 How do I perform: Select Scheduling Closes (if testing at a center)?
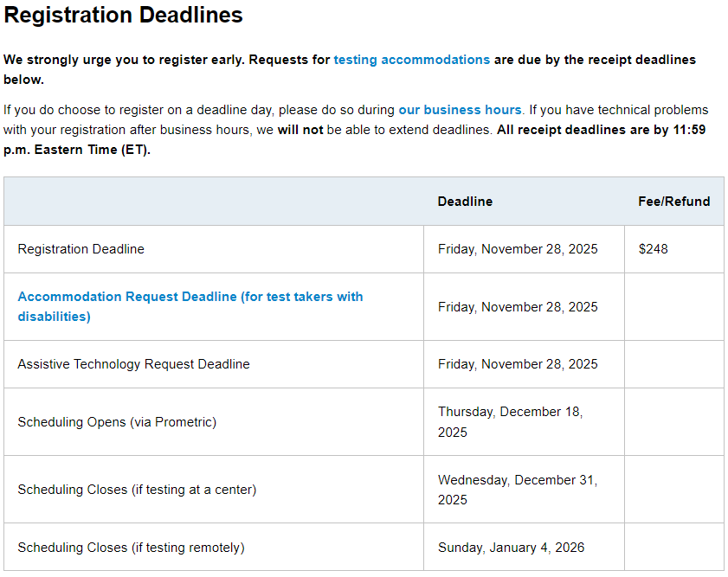pyautogui.click(x=137, y=490)
